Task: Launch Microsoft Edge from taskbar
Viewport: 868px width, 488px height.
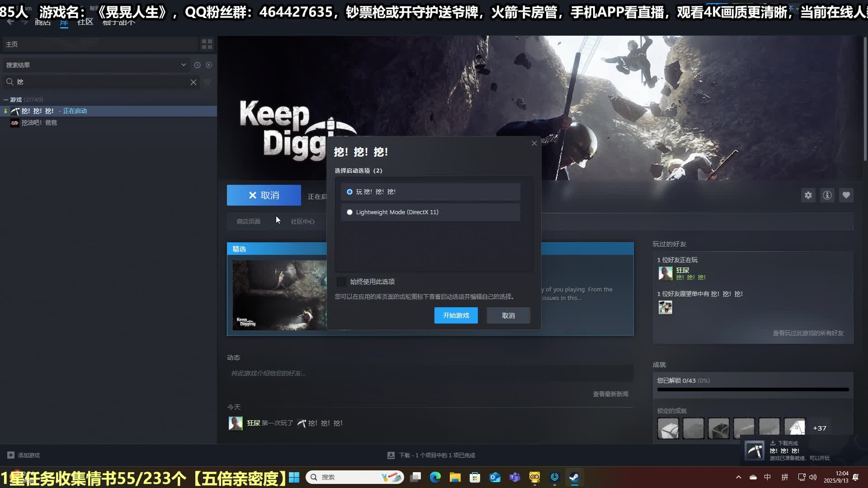Action: click(x=435, y=477)
